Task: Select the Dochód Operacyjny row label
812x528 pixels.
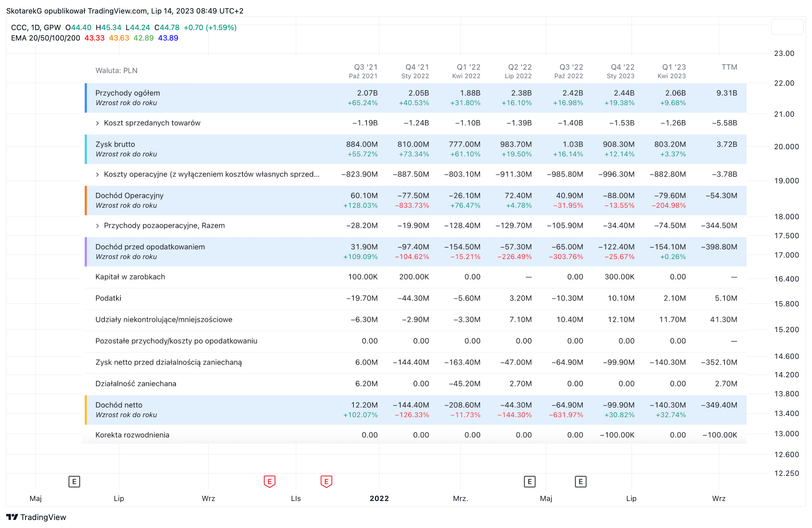Action: (x=129, y=196)
